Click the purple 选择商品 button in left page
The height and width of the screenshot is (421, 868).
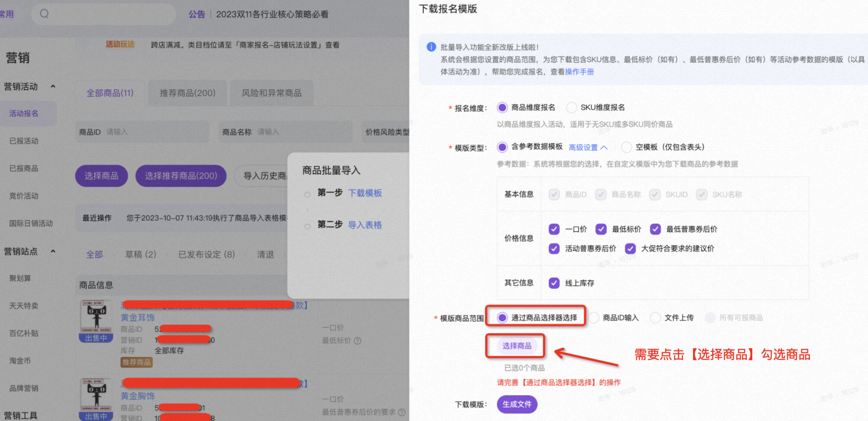click(102, 176)
